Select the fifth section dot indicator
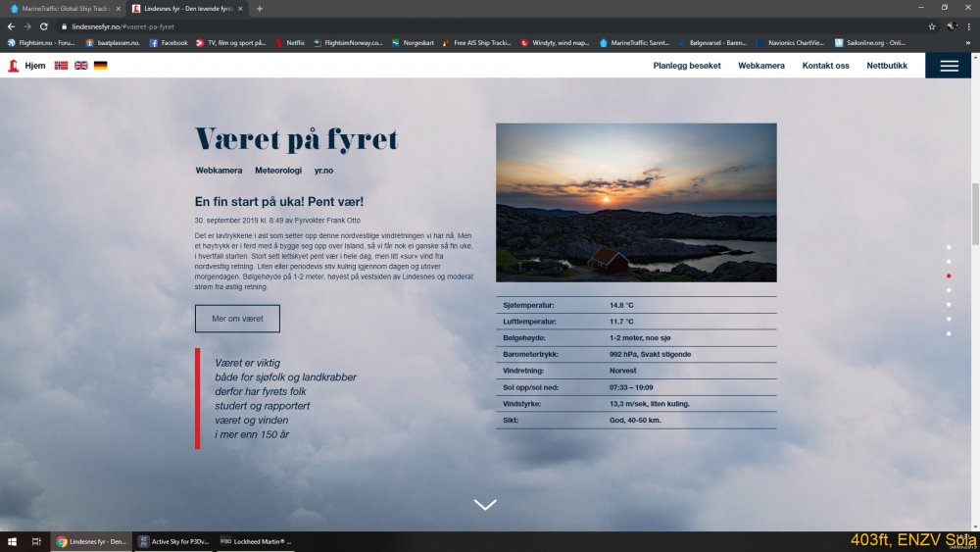This screenshot has width=980, height=552. click(x=949, y=305)
